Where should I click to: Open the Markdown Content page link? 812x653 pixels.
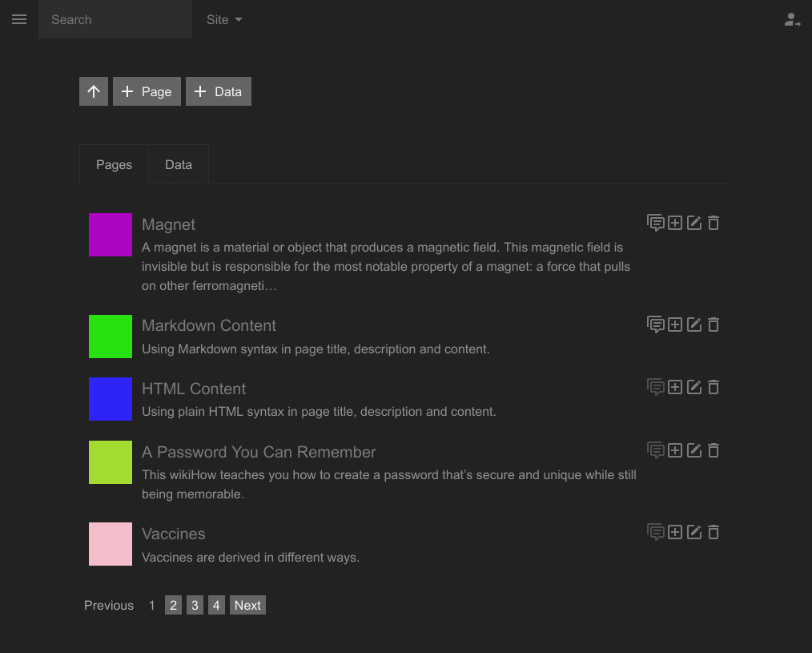(x=208, y=325)
